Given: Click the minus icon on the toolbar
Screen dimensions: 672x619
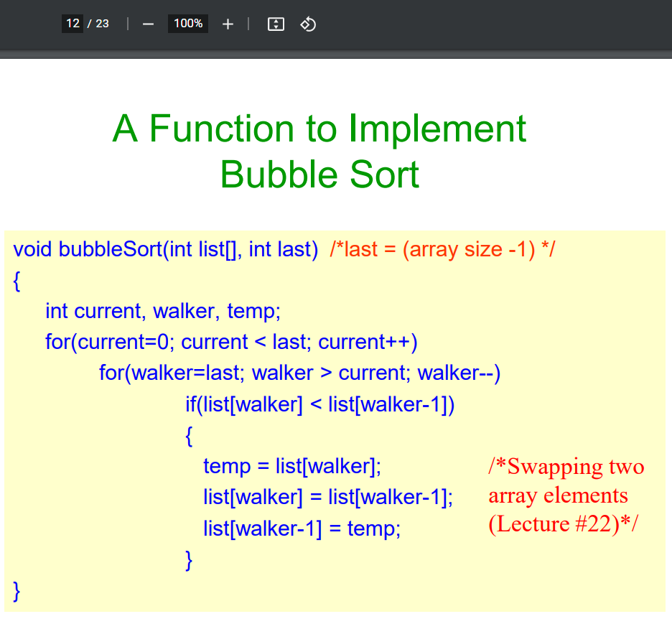Looking at the screenshot, I should 147,24.
